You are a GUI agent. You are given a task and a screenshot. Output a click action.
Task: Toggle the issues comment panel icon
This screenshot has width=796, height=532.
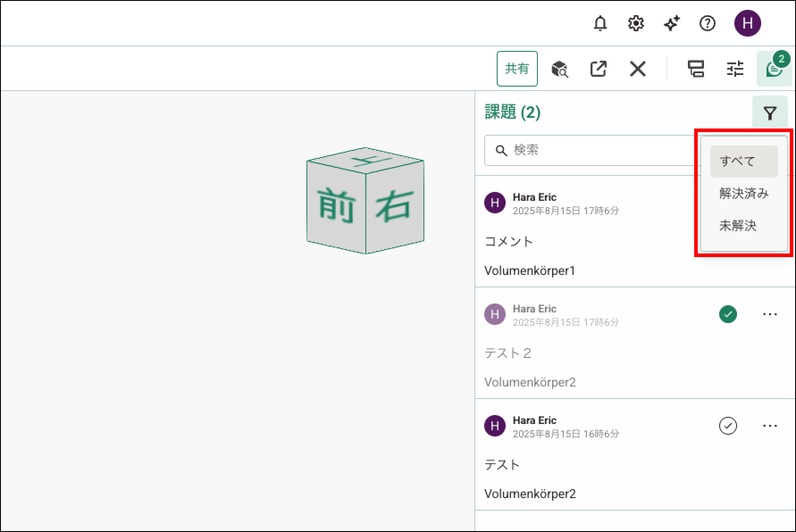point(774,69)
